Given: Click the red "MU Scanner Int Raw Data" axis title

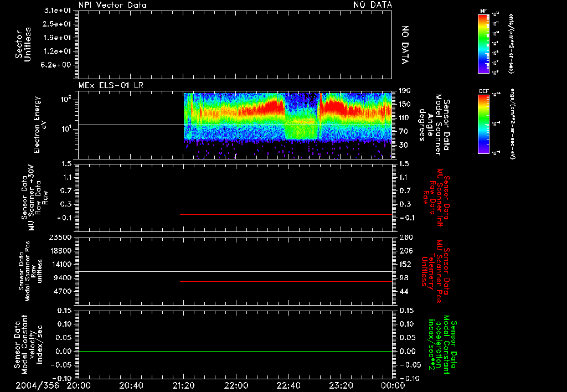Looking at the screenshot, I should [x=436, y=198].
